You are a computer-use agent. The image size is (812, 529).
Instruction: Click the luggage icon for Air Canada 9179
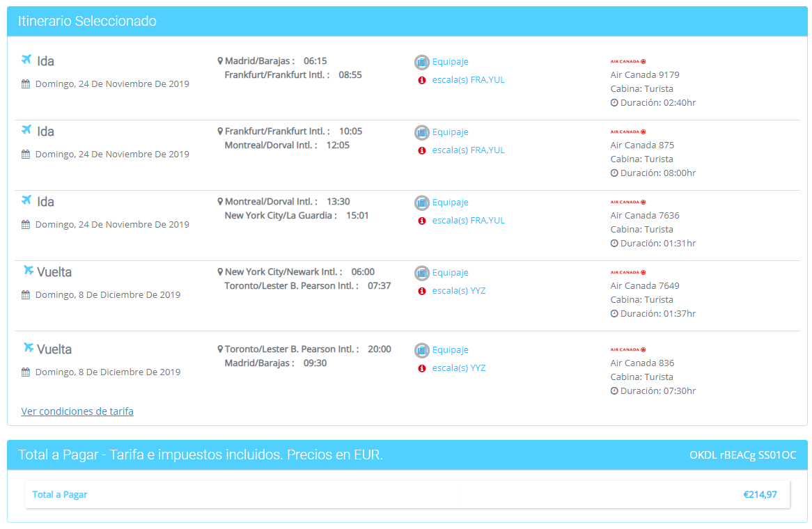coord(421,62)
